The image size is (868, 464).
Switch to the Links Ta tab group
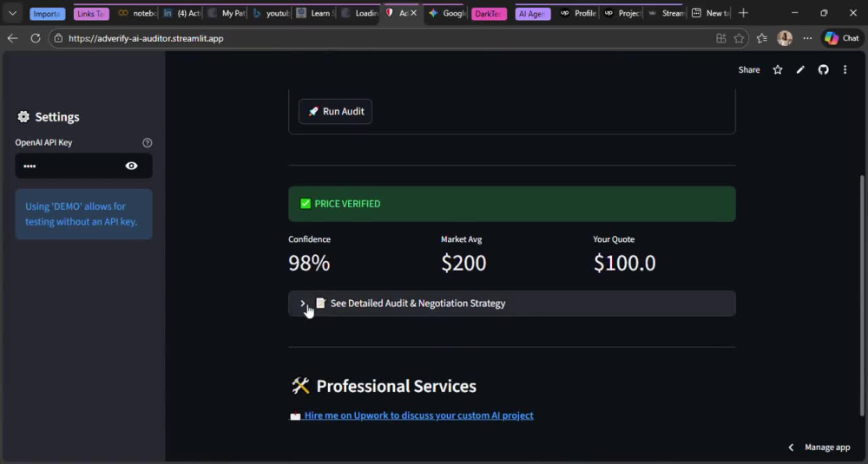pos(91,13)
